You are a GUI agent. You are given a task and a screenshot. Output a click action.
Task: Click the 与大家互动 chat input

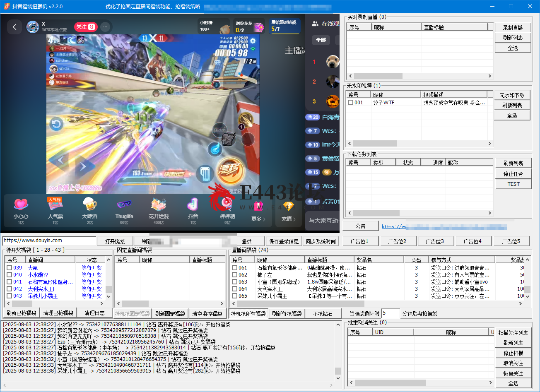323,221
